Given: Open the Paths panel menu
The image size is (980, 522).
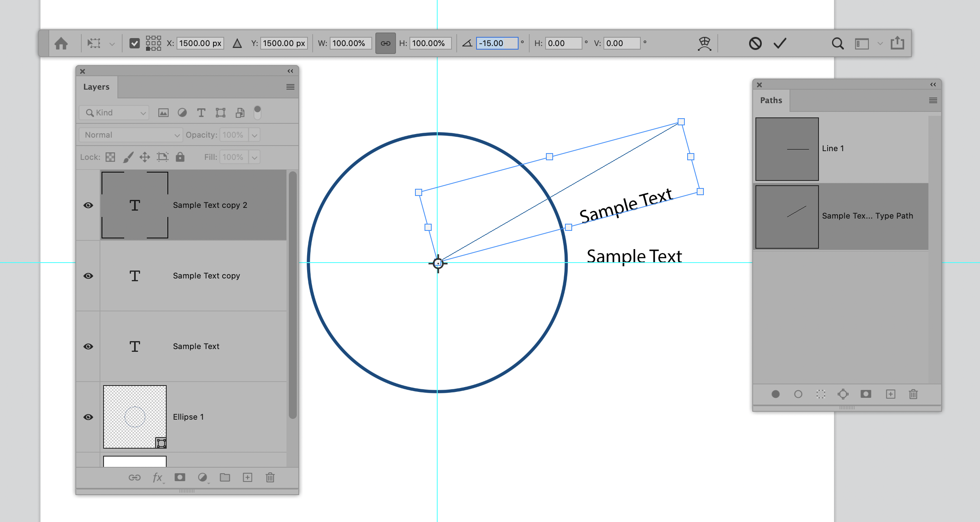Looking at the screenshot, I should tap(933, 100).
